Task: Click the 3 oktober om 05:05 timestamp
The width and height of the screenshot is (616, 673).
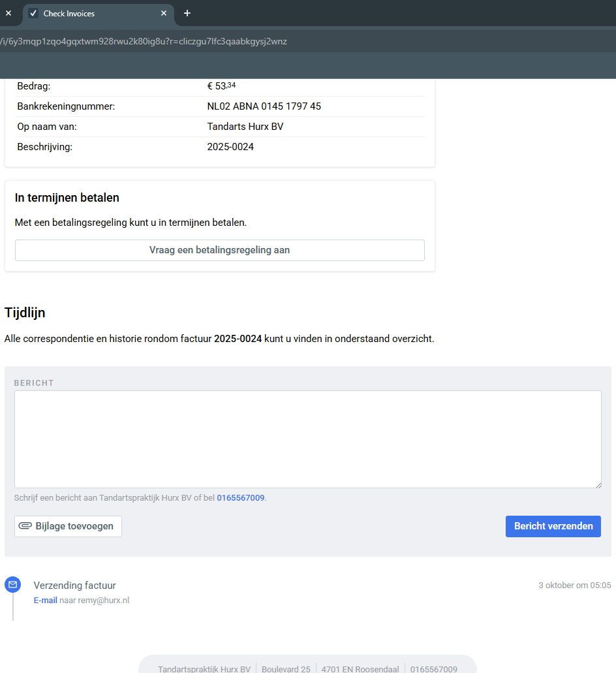Action: click(574, 586)
